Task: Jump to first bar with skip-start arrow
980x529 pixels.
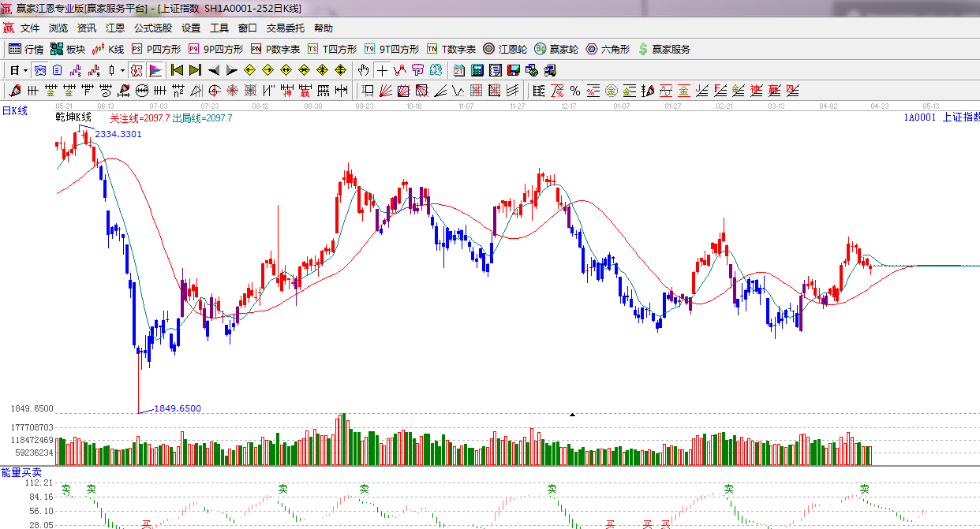Action: (177, 70)
